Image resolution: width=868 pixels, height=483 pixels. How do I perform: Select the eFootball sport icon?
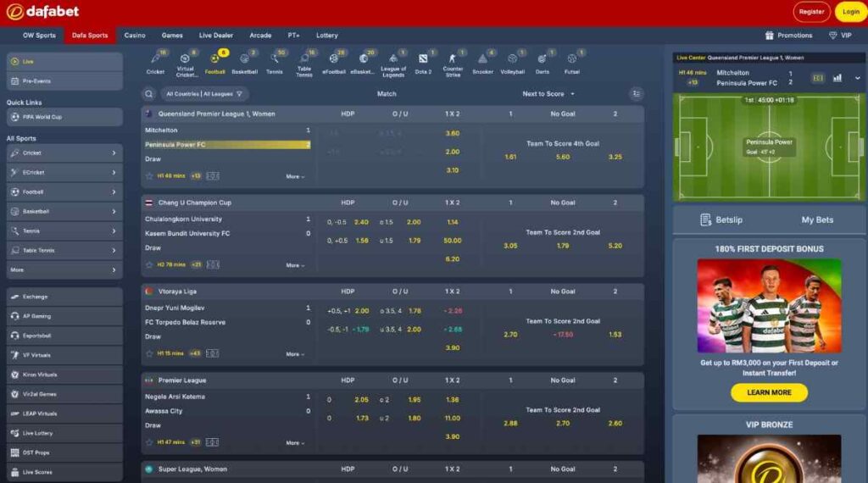[334, 63]
